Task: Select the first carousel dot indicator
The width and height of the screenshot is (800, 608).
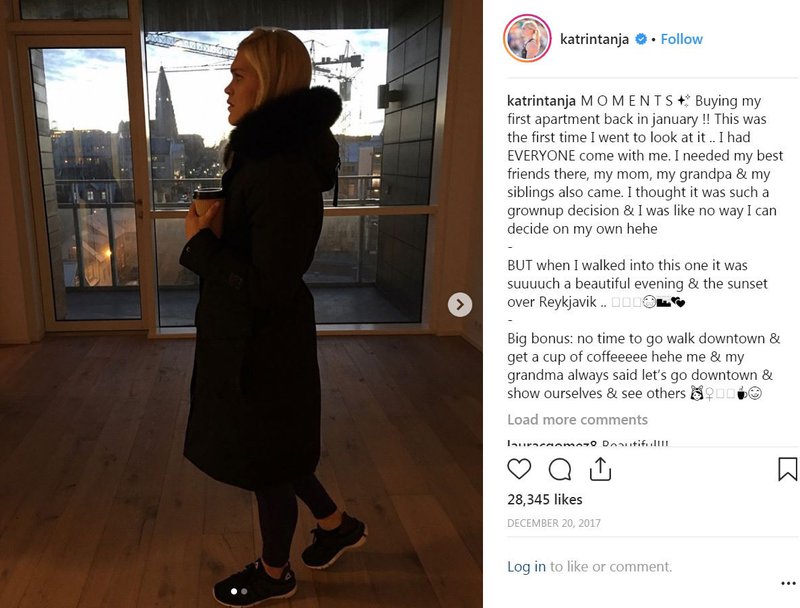Action: pos(234,591)
